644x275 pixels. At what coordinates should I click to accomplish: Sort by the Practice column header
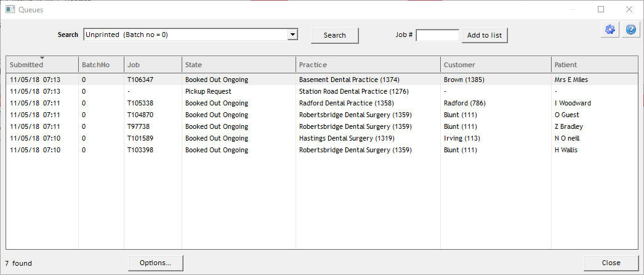coord(313,65)
